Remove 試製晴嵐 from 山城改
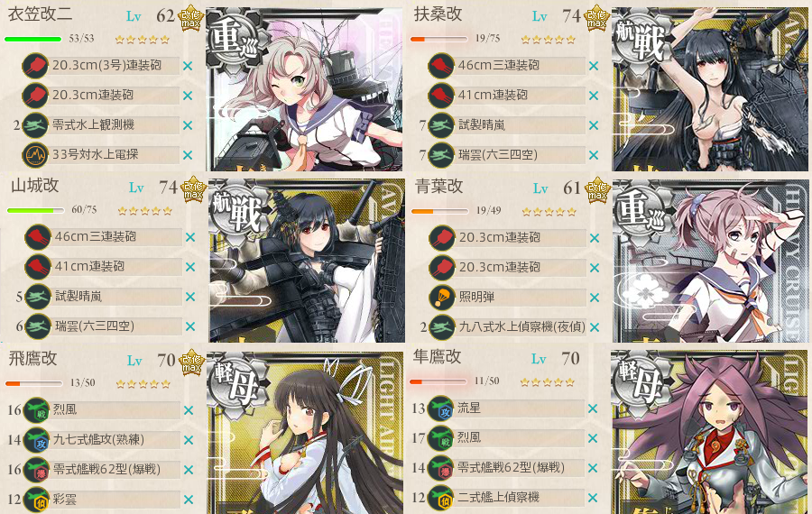Image resolution: width=812 pixels, height=514 pixels. click(190, 297)
